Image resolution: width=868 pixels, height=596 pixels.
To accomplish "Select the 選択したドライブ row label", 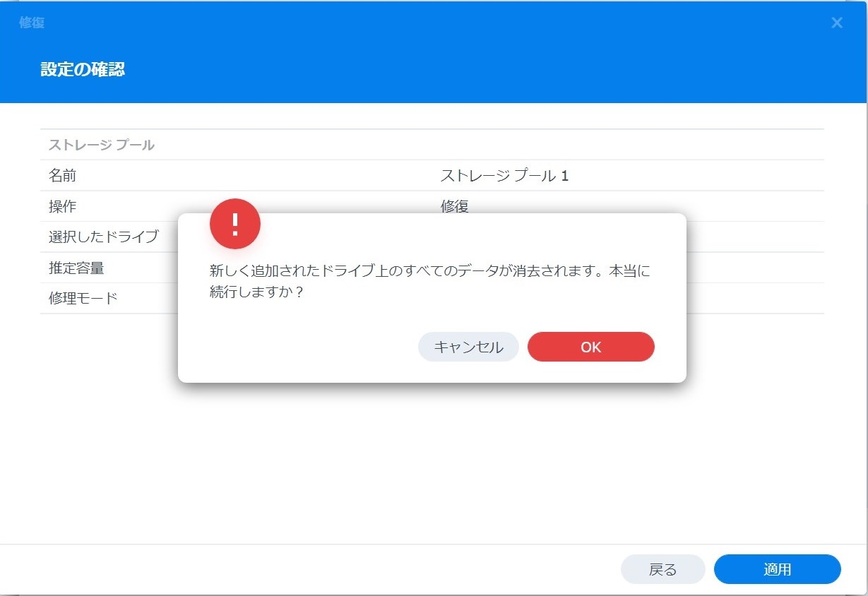I will pyautogui.click(x=103, y=237).
